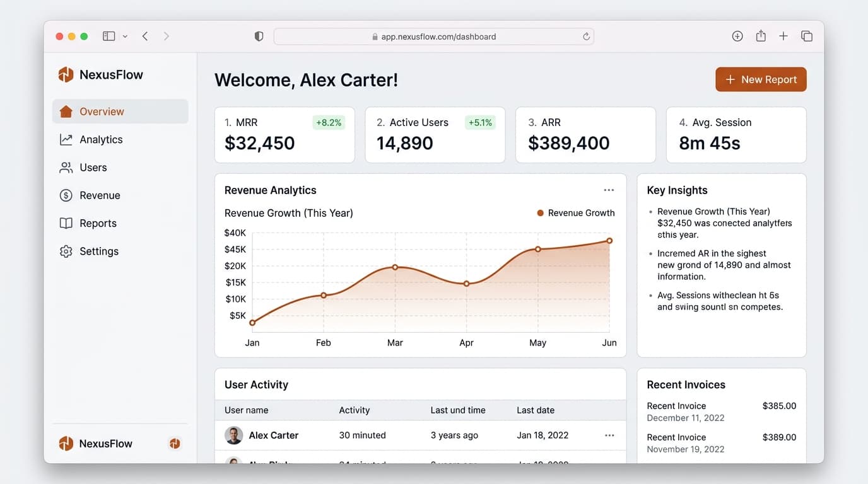Toggle the Revenue Growth legend item

pos(575,213)
